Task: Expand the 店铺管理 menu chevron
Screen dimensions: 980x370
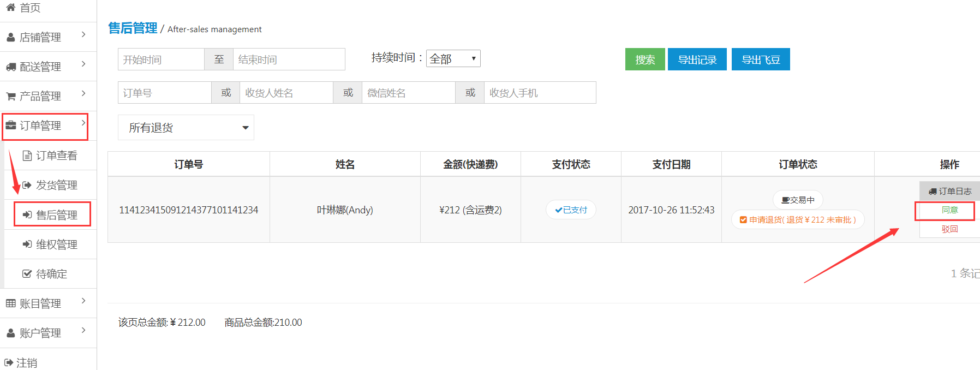Action: tap(83, 34)
